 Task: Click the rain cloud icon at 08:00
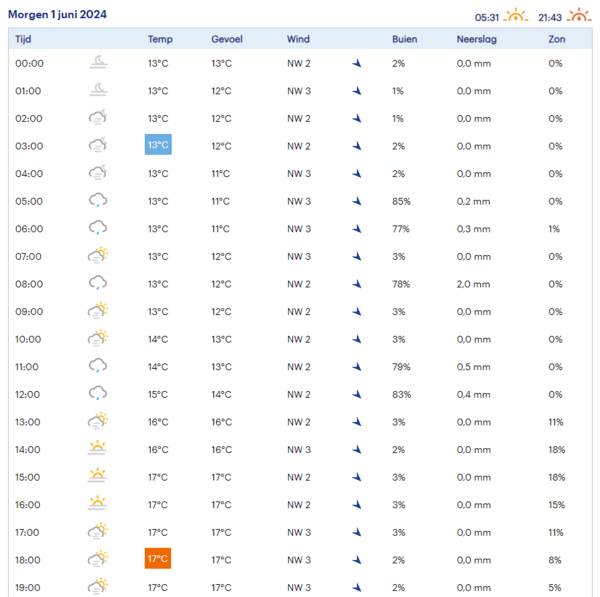pyautogui.click(x=98, y=283)
